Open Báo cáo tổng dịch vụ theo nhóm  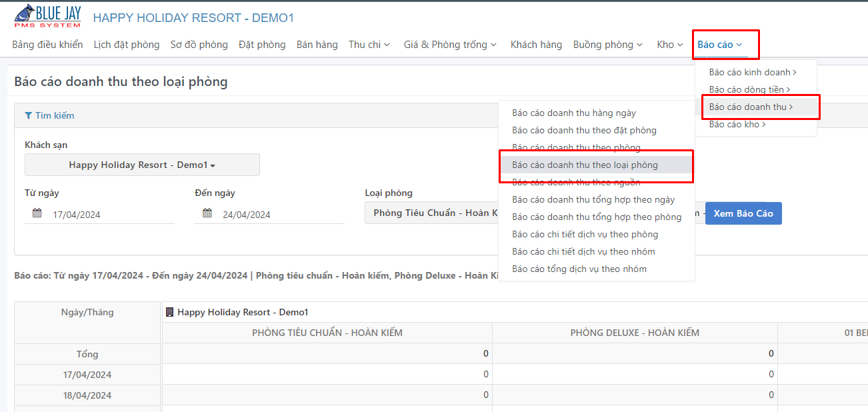click(x=579, y=269)
